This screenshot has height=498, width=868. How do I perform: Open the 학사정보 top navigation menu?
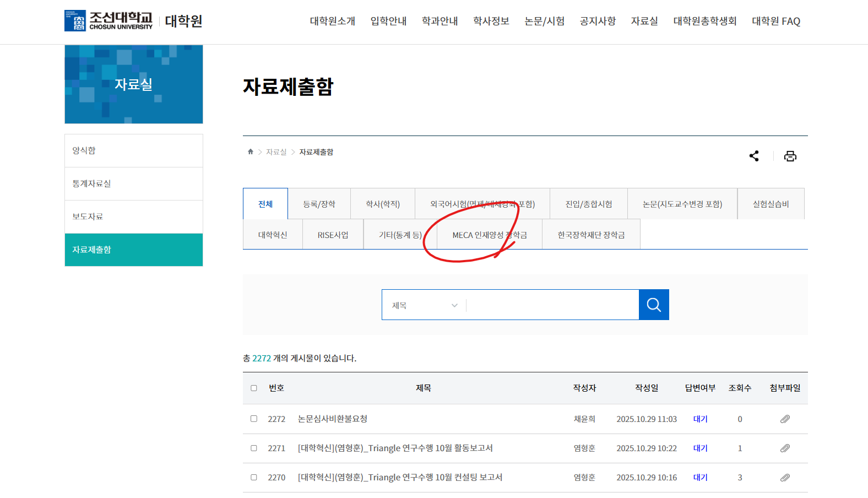(x=491, y=21)
